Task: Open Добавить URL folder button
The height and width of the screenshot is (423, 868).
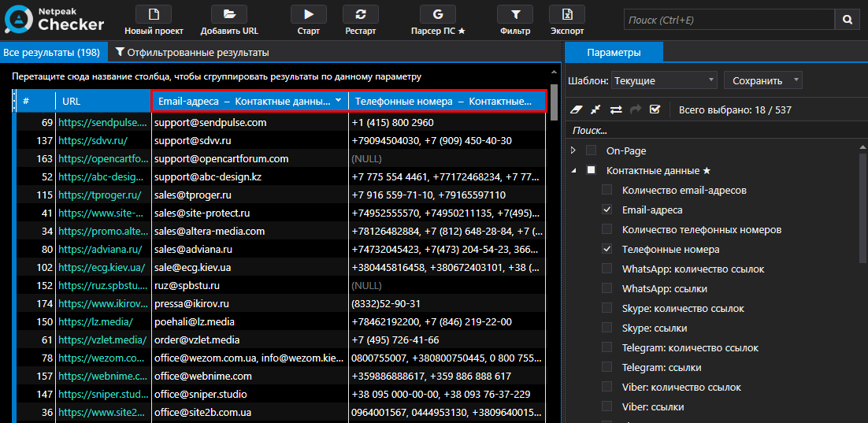Action: coord(229,14)
